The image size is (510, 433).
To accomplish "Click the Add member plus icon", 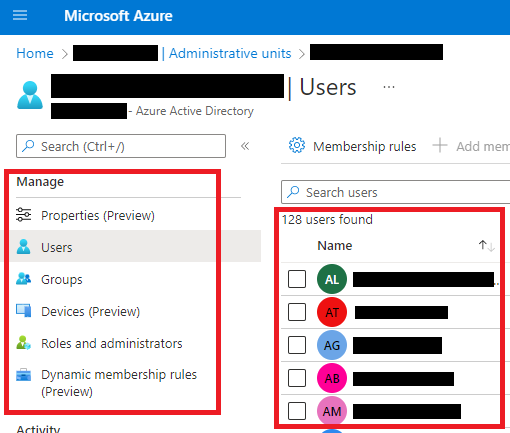I will pos(440,145).
